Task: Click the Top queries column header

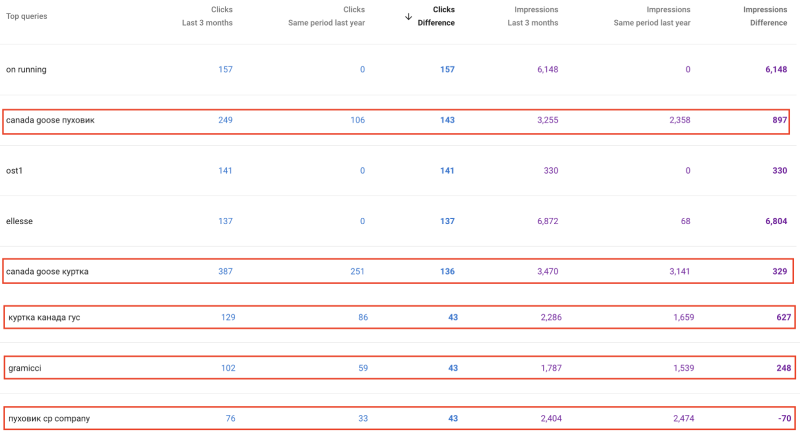Action: [27, 16]
